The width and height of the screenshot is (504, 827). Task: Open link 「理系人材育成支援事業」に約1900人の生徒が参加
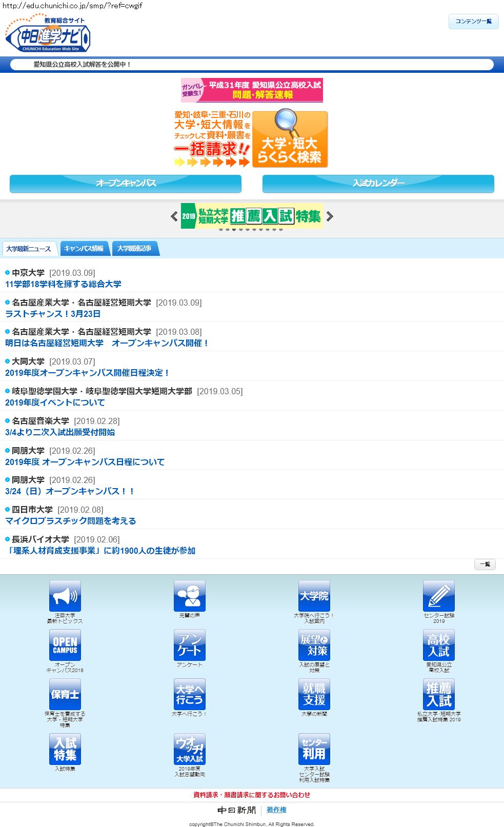point(100,551)
